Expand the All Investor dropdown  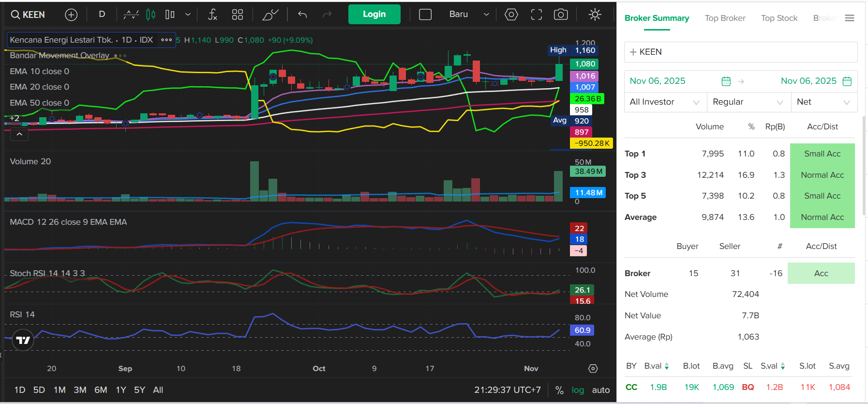pos(665,102)
